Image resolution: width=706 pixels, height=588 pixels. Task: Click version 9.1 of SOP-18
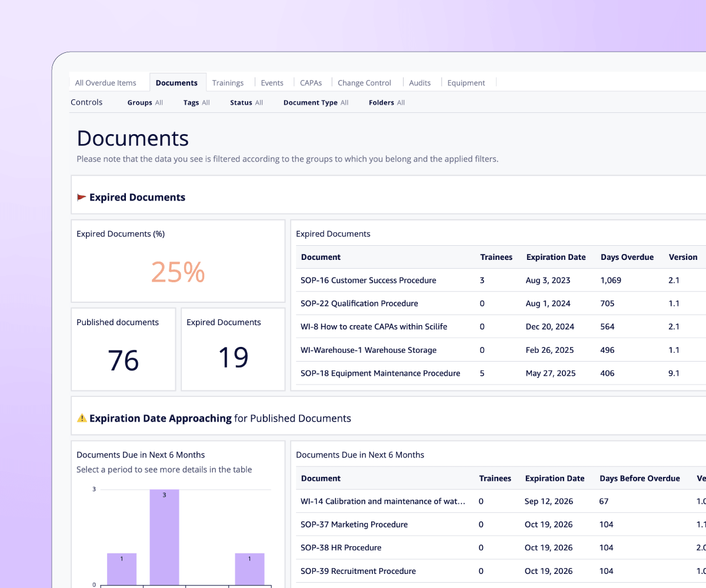[674, 373]
